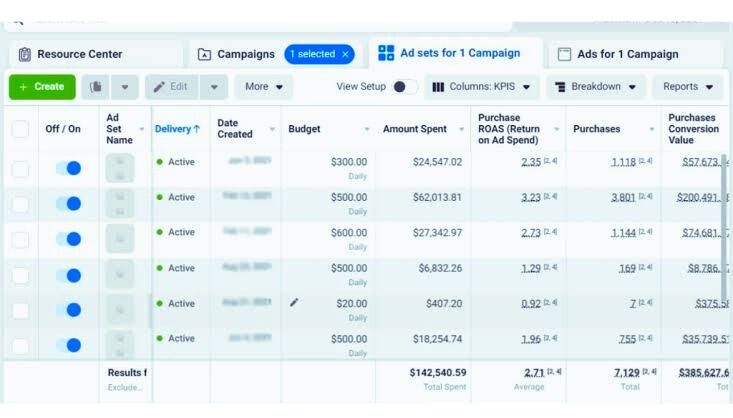Screen dimensions: 733x418
Task: Tick the checkbox for the $600.00 budget row
Action: click(20, 240)
